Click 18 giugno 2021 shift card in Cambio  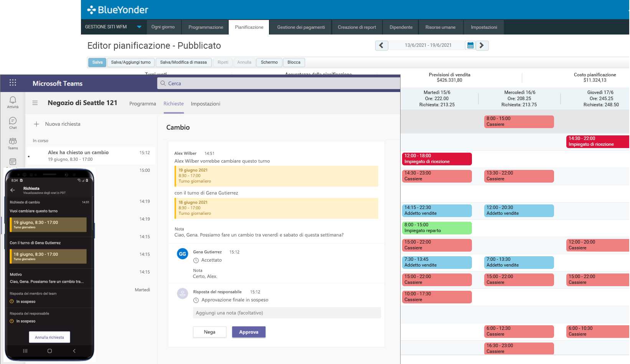pos(276,208)
